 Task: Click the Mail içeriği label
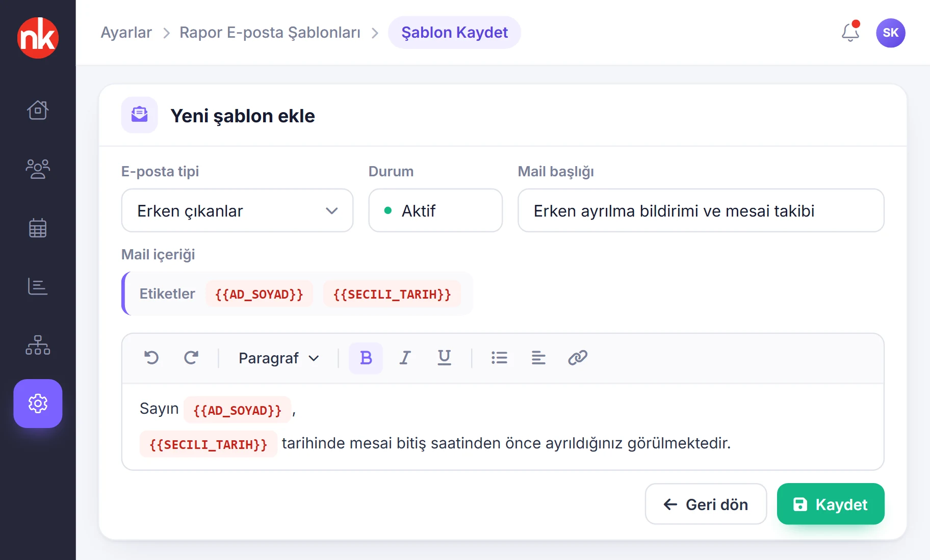pos(158,255)
